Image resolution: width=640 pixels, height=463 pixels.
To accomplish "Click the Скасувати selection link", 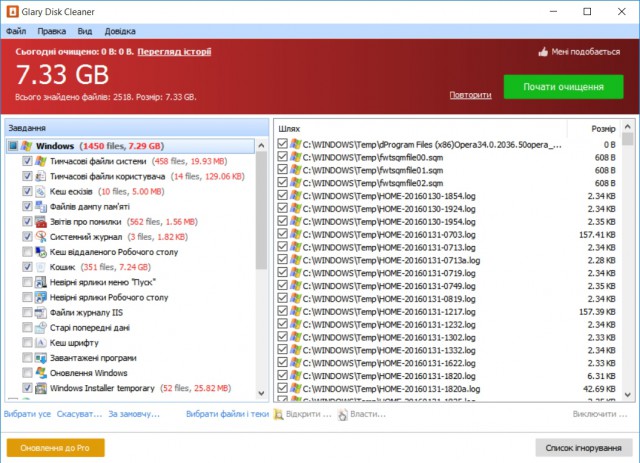I will [x=80, y=414].
